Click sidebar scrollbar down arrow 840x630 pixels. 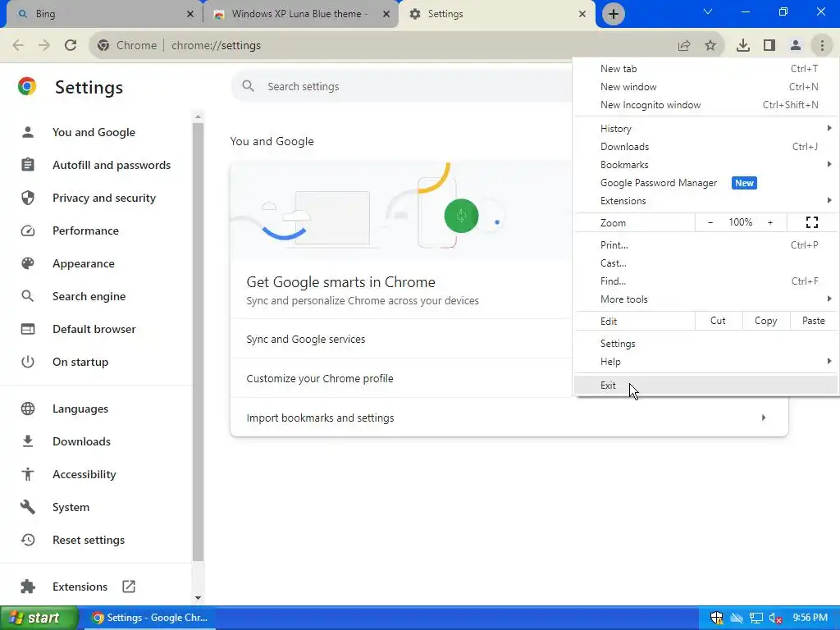(199, 598)
